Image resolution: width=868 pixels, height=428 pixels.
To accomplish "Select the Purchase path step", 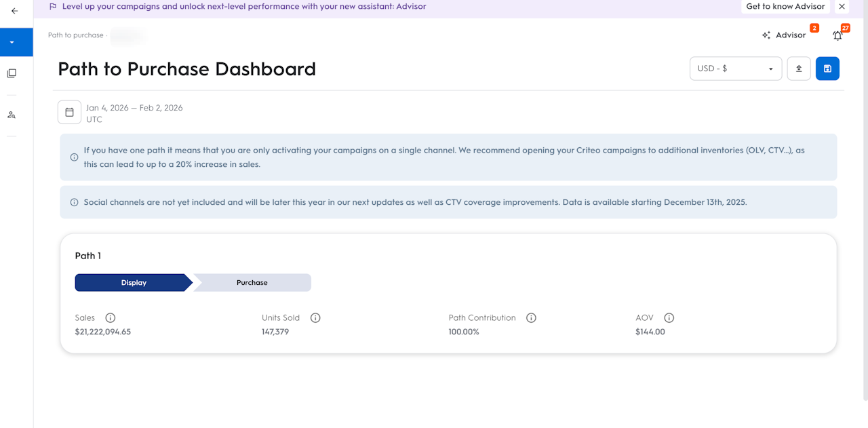I will [252, 283].
